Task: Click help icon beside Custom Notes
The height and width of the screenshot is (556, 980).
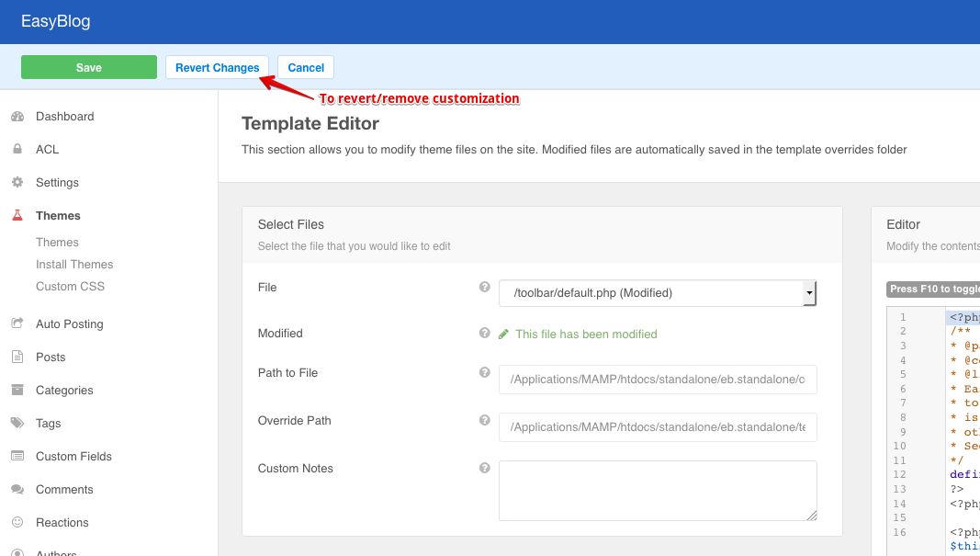Action: (x=484, y=468)
